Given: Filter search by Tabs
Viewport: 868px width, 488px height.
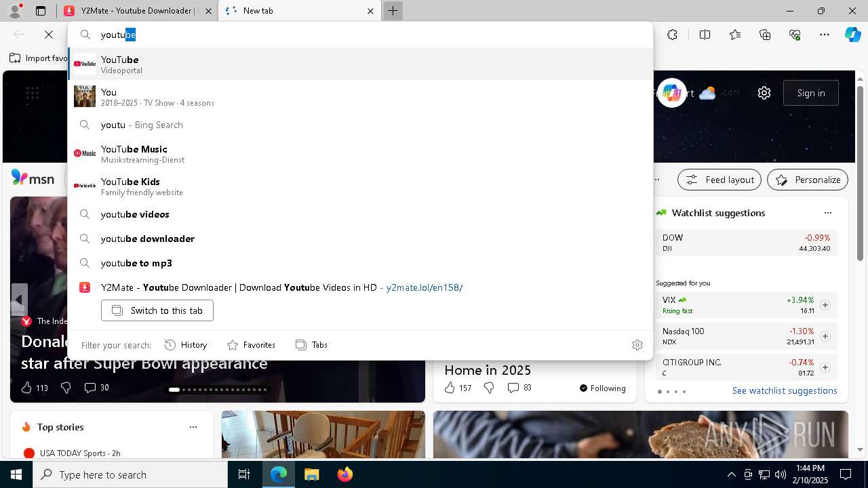Looking at the screenshot, I should [311, 345].
